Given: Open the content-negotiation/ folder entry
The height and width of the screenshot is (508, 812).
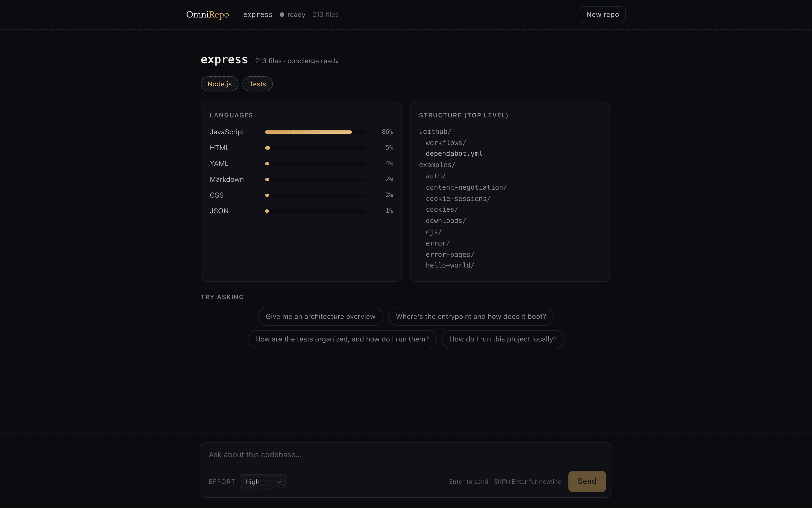Looking at the screenshot, I should pos(466,187).
